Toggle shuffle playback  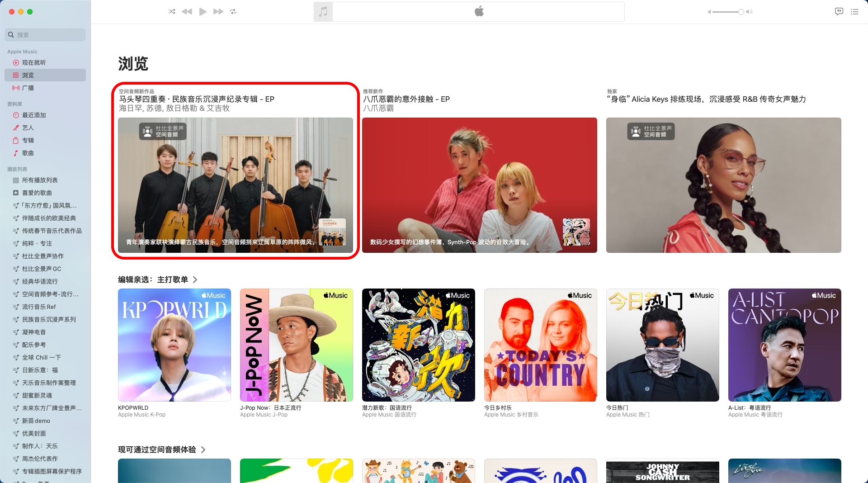(x=172, y=12)
